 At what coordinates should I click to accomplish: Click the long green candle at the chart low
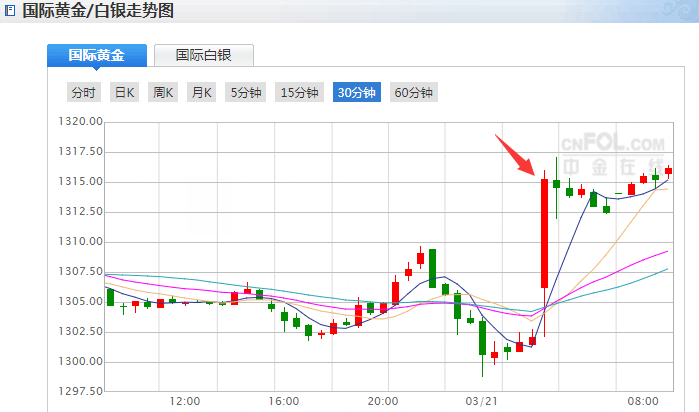(482, 338)
